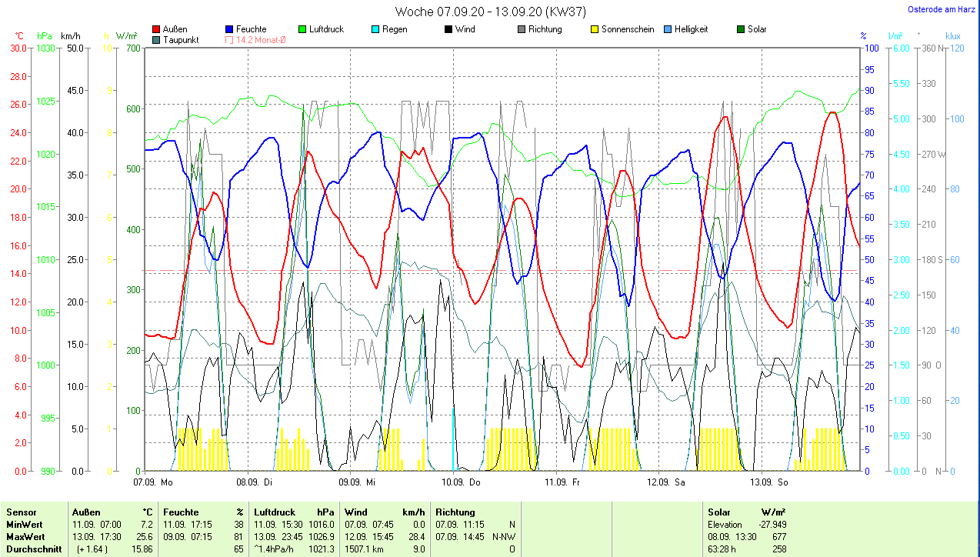Click the red Außen legend swatch
Screen dimensions: 980x557
click(157, 30)
